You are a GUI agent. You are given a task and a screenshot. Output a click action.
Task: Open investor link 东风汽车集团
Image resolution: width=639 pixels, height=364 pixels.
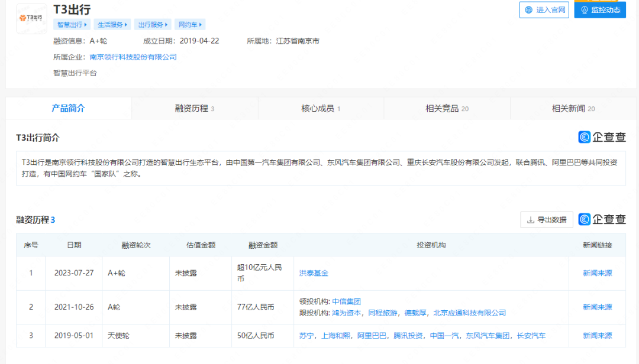pyautogui.click(x=488, y=336)
